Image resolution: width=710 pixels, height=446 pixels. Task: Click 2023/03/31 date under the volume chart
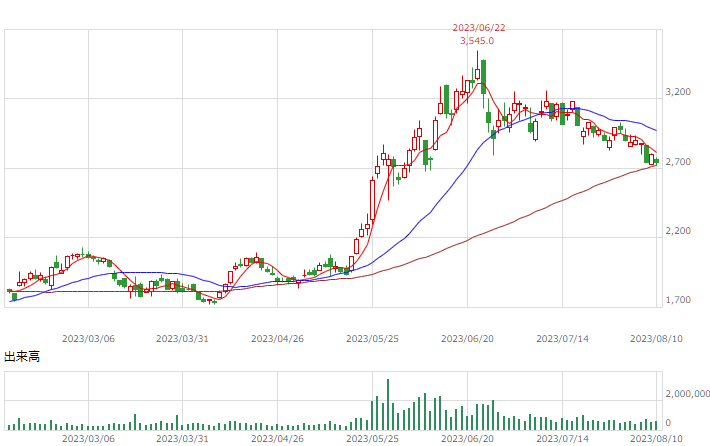click(x=182, y=439)
